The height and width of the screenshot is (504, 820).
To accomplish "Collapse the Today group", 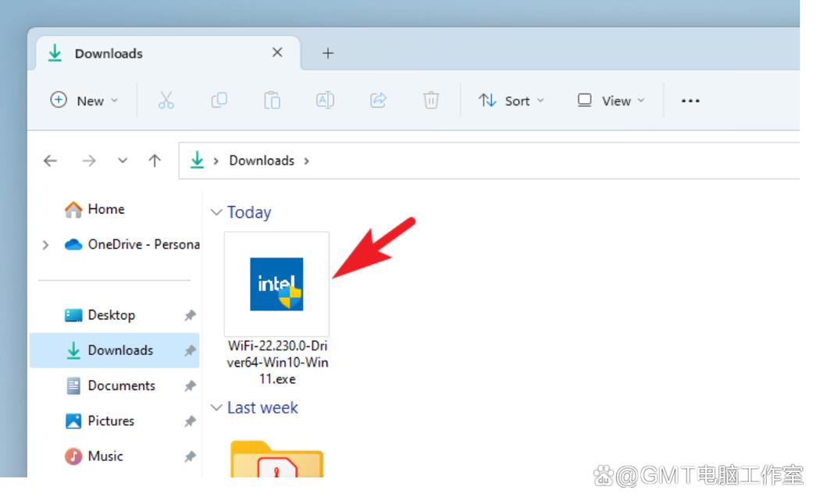I will [x=216, y=212].
